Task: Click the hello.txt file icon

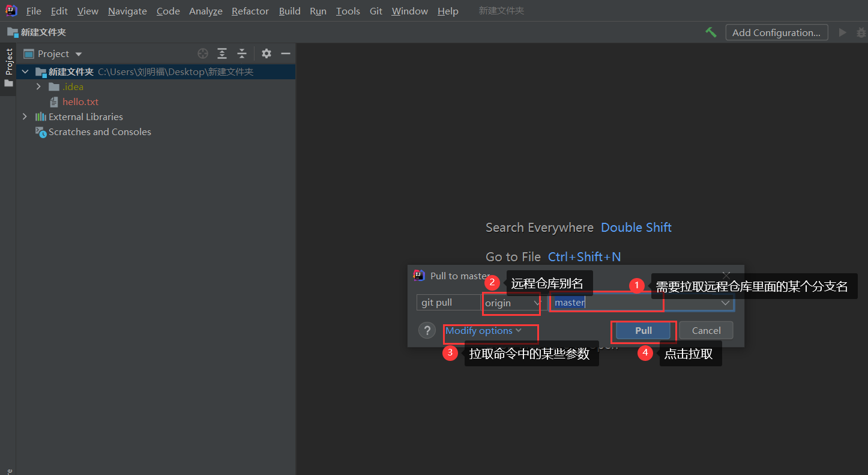Action: click(x=54, y=102)
